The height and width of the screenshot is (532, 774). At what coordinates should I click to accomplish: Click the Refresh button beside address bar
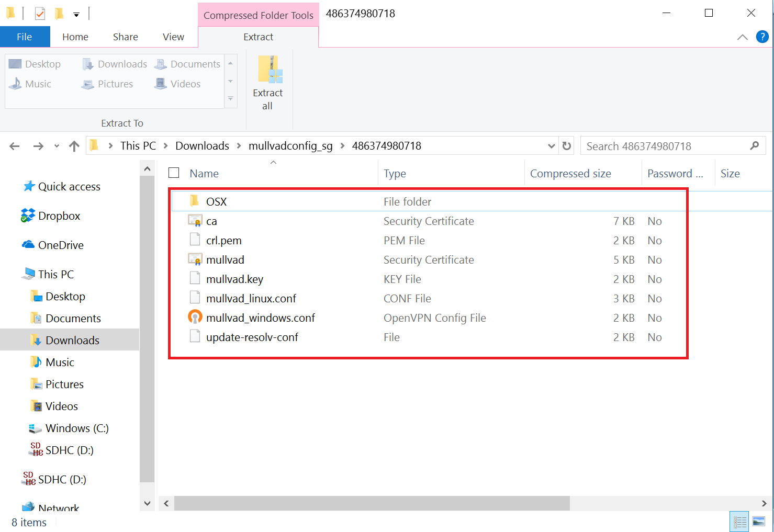tap(566, 146)
